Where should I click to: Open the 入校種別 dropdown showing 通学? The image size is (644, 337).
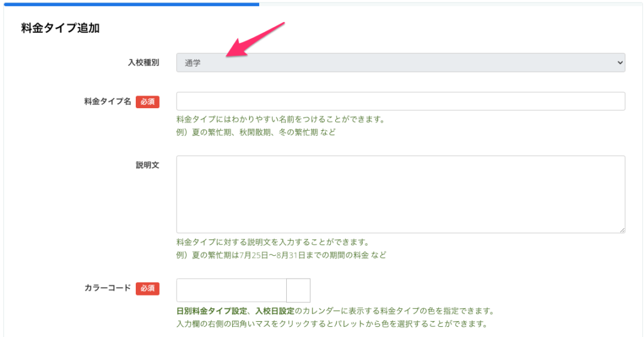tap(400, 62)
